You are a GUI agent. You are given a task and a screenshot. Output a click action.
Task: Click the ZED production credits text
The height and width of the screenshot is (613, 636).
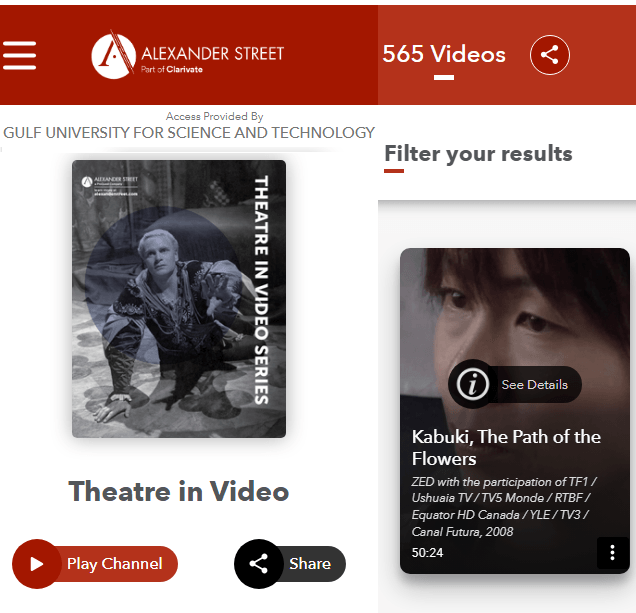pos(503,506)
